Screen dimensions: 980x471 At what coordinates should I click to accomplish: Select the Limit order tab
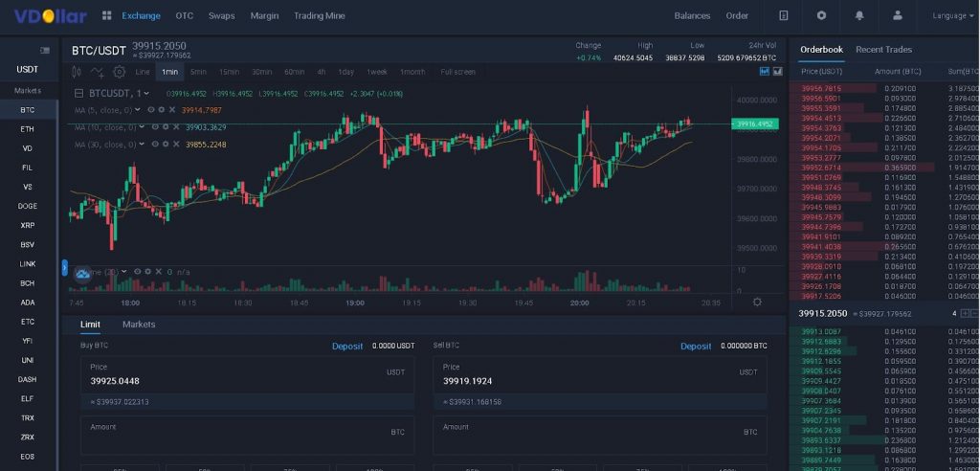point(90,324)
